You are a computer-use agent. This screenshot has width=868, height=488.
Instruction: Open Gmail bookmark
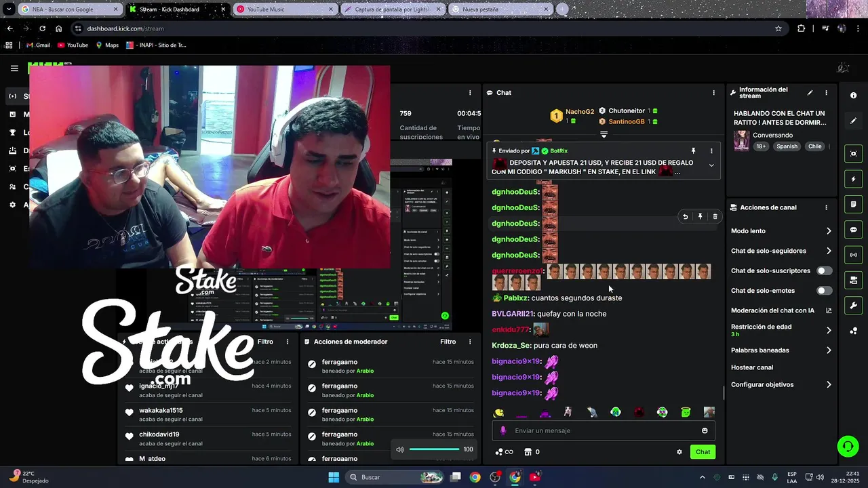point(38,45)
